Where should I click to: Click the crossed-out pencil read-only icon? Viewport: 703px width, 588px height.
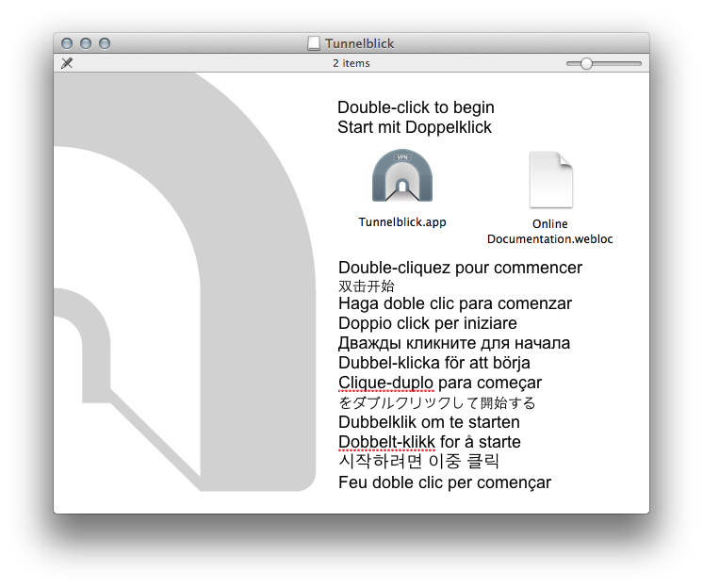[x=66, y=63]
